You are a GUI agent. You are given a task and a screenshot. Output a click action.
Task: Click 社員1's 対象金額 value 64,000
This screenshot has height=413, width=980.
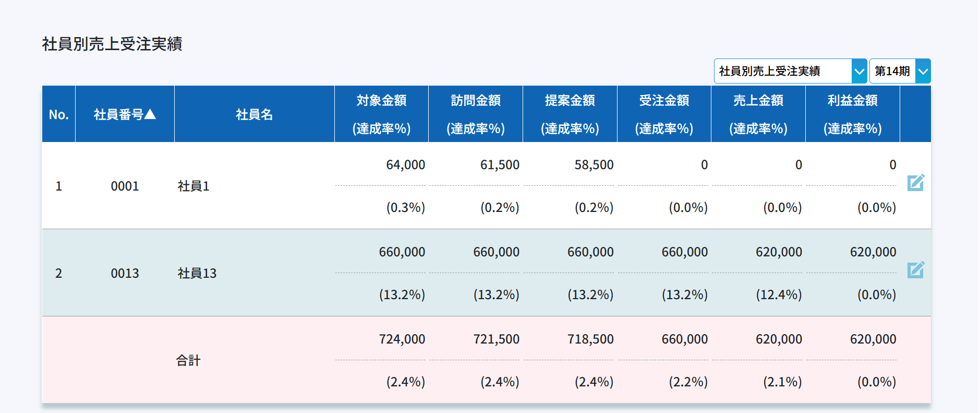tap(405, 165)
